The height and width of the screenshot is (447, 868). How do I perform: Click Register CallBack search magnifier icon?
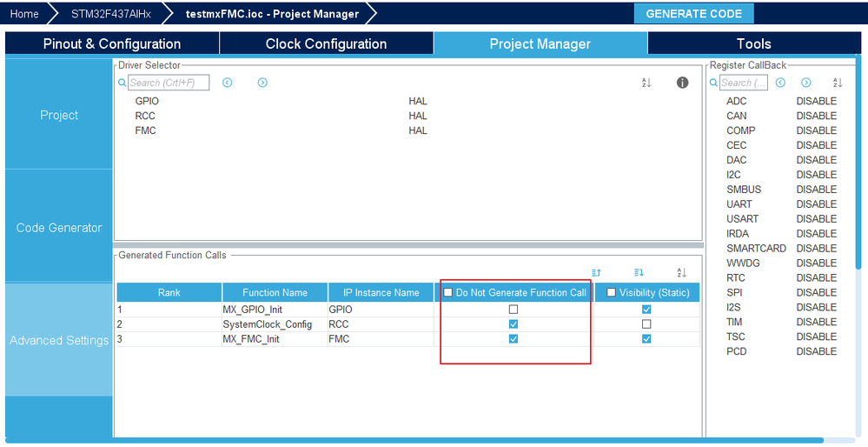coord(713,83)
